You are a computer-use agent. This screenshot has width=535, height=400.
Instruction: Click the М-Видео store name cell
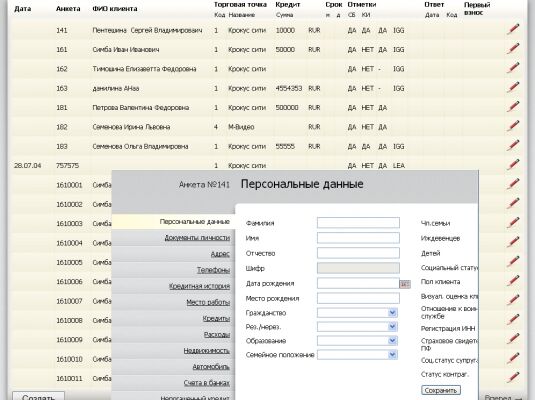(241, 127)
